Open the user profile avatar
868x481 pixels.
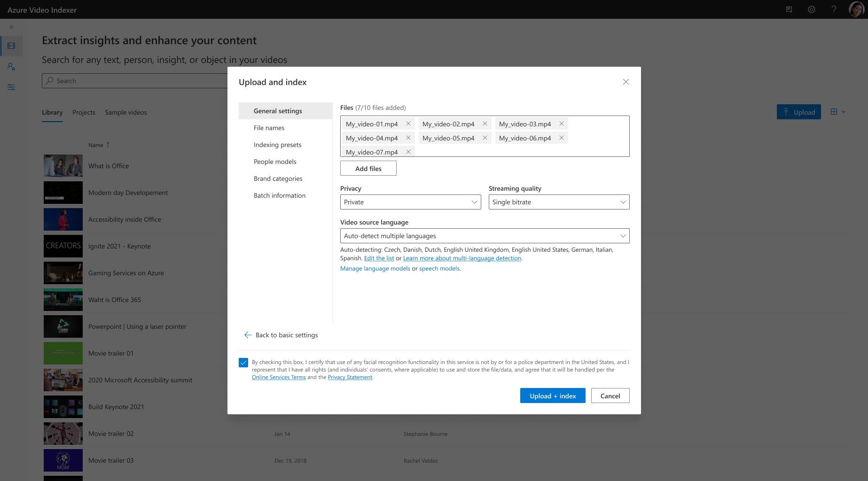(x=856, y=9)
